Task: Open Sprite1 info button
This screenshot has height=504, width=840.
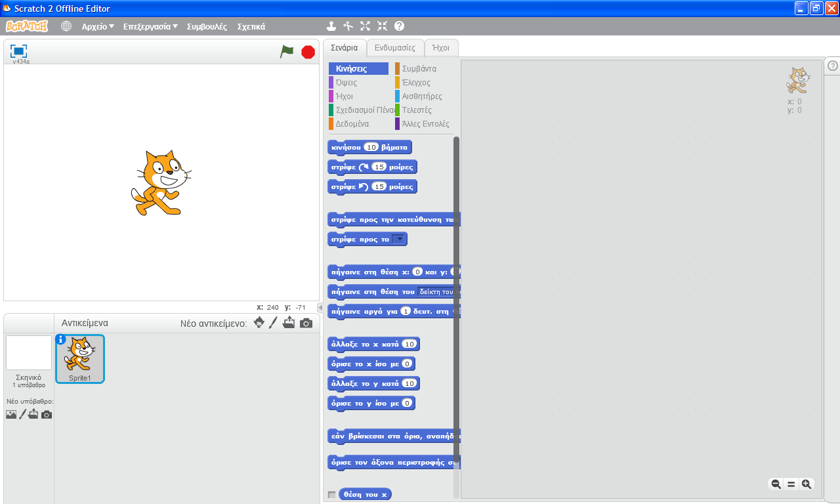Action: coord(61,339)
